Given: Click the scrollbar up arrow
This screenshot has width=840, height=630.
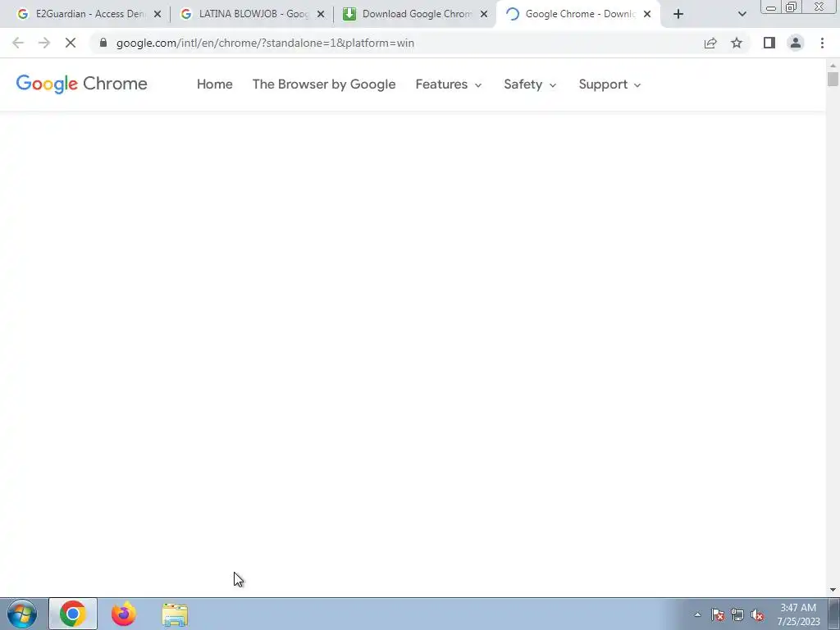Looking at the screenshot, I should coord(833,66).
